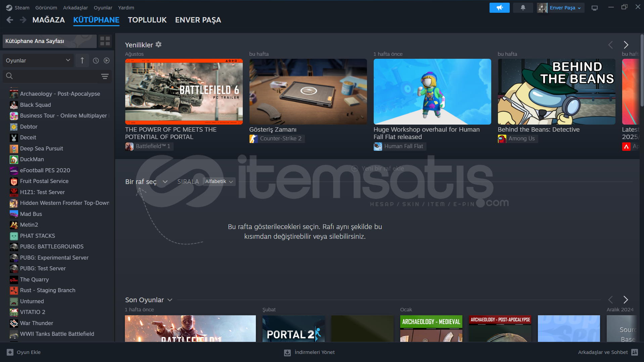
Task: Click the search magnifier icon
Action: click(9, 76)
